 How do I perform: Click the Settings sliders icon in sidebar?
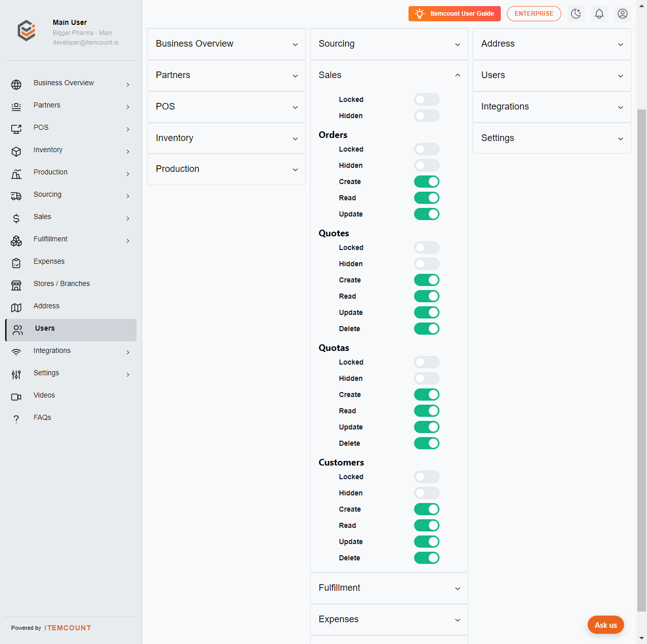tap(16, 375)
